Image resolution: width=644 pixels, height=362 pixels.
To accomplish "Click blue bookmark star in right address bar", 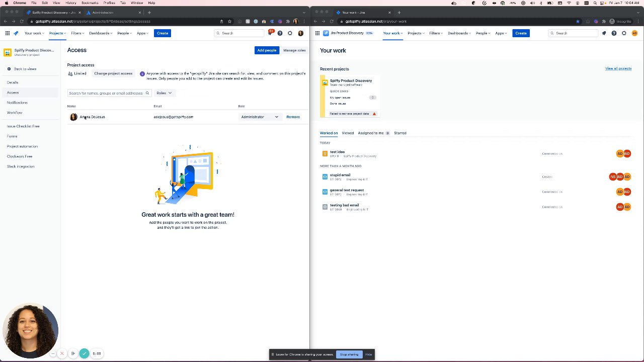I will (x=578, y=21).
